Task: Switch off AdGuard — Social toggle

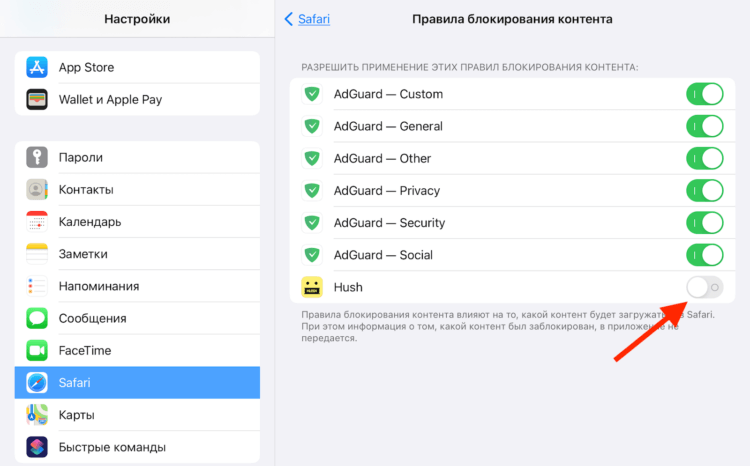Action: pyautogui.click(x=704, y=255)
